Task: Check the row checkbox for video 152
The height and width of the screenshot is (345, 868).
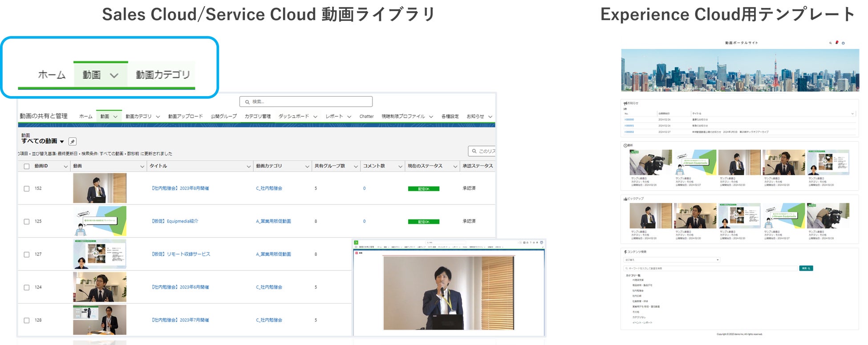Action: 27,189
